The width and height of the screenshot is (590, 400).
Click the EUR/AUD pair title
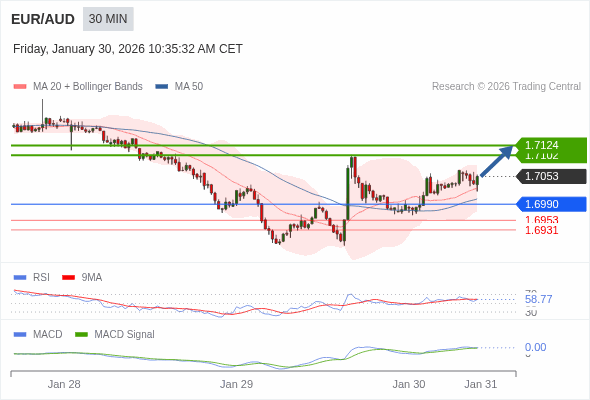point(43,19)
